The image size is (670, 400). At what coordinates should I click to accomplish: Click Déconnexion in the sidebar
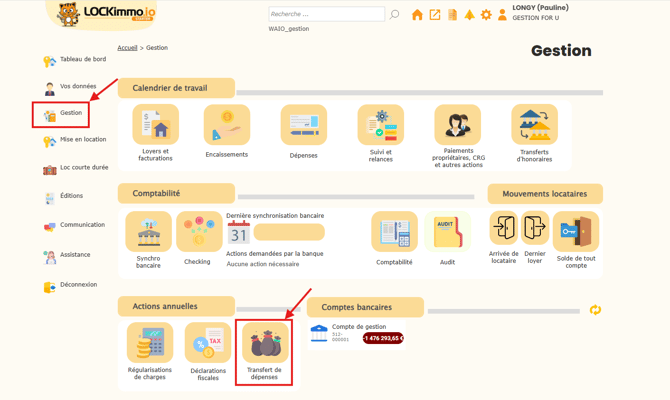[78, 285]
